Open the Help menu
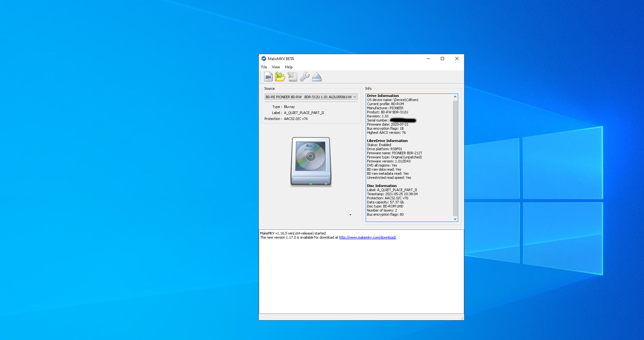 click(289, 67)
